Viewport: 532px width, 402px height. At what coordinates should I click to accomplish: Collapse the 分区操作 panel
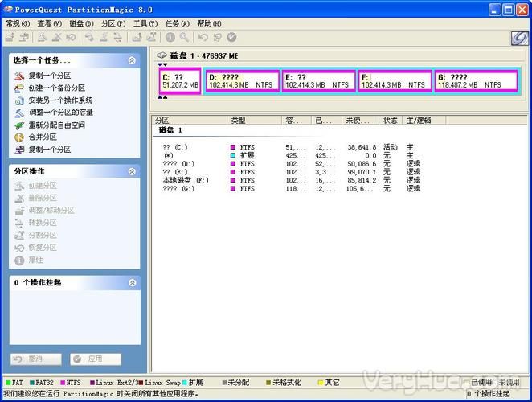pos(132,171)
